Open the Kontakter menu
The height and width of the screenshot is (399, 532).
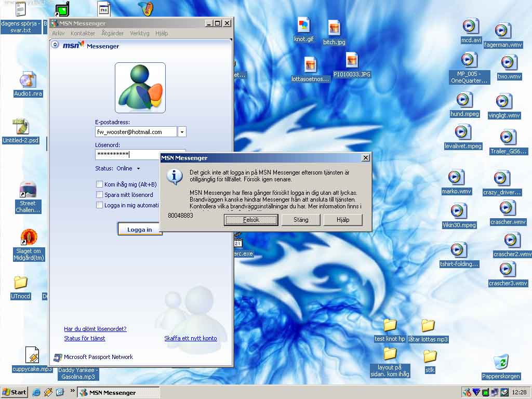[83, 33]
